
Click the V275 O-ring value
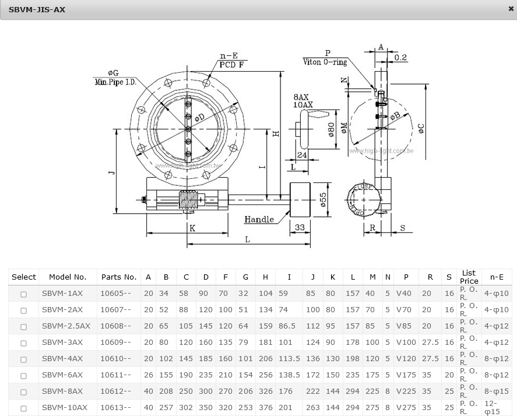coord(406,408)
